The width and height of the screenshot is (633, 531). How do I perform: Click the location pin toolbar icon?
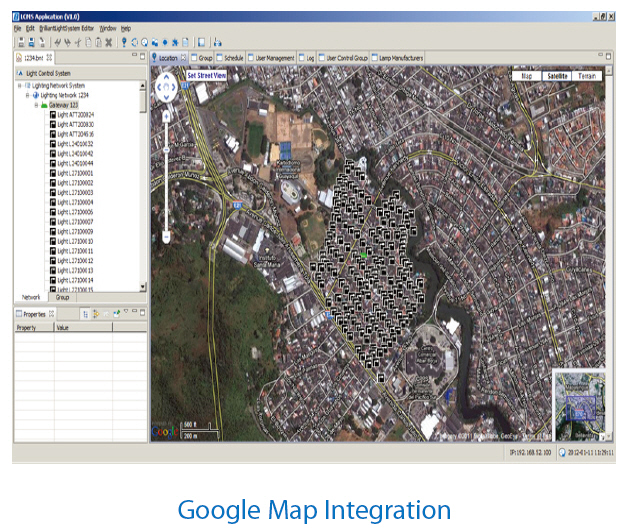(x=123, y=42)
